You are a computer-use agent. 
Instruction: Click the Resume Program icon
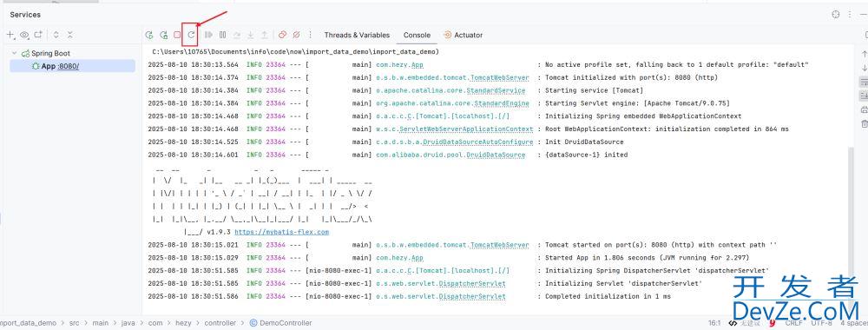(x=208, y=35)
